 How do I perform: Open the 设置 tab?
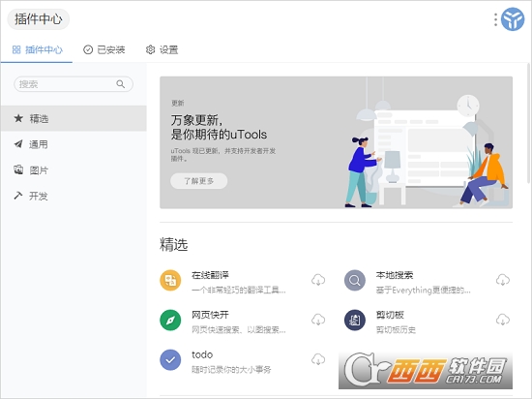pos(162,50)
